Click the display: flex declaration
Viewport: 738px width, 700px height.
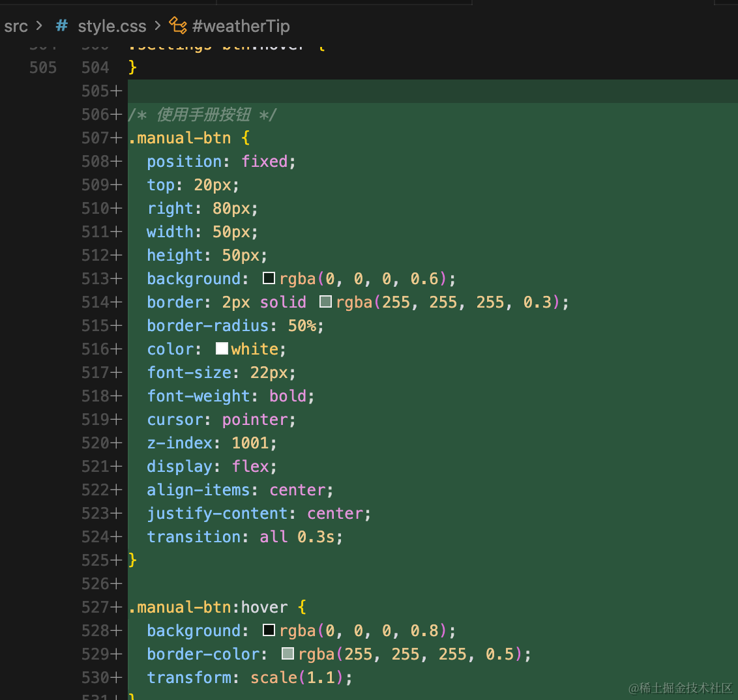tap(212, 467)
